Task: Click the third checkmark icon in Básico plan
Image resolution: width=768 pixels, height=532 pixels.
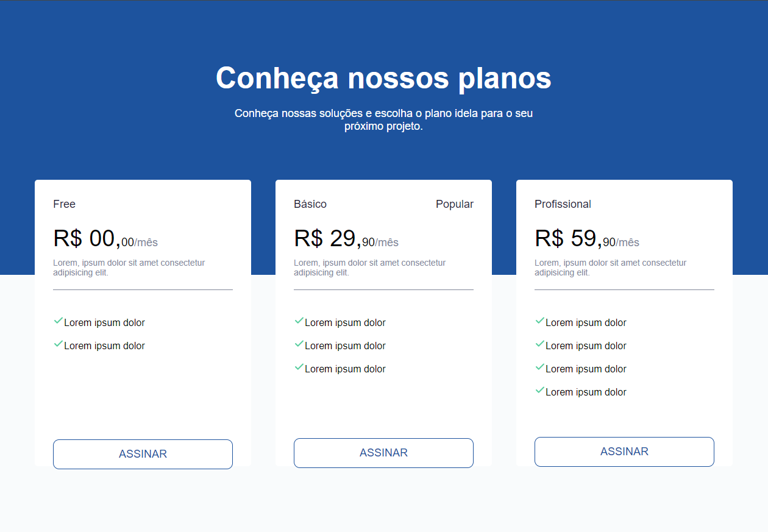Action: click(299, 366)
